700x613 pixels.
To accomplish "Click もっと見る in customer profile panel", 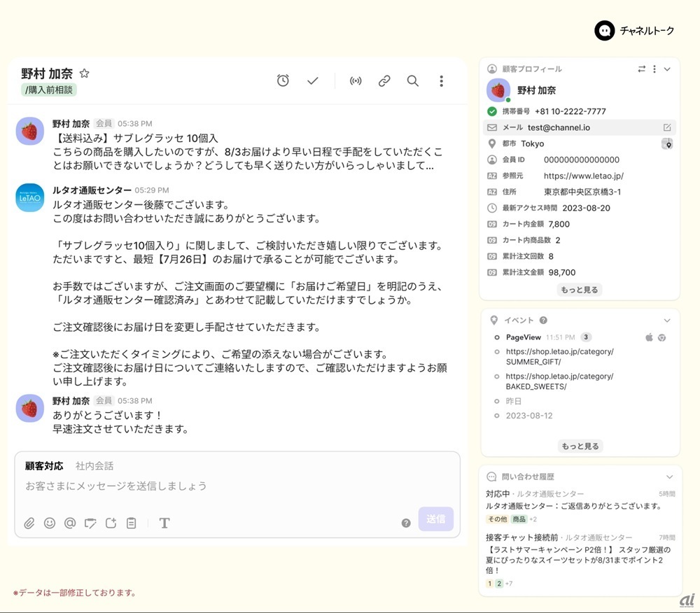I will point(580,290).
